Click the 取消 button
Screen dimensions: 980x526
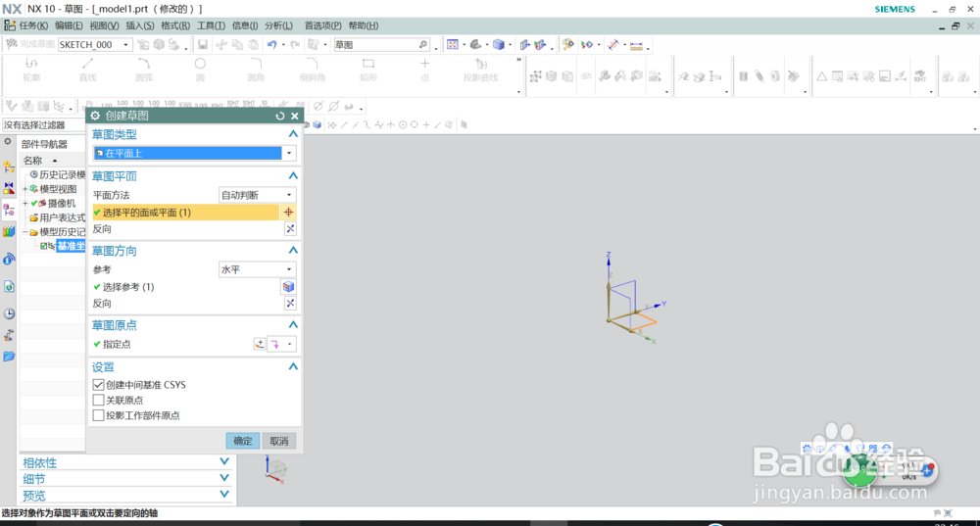(278, 441)
